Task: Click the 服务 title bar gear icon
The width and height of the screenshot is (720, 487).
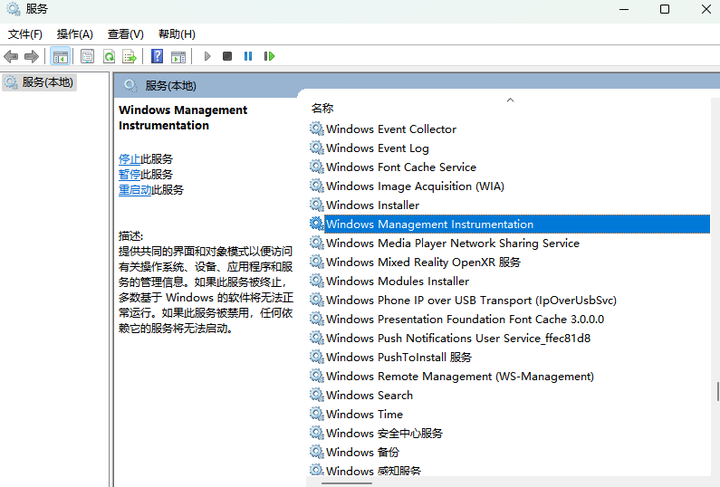Action: tap(13, 9)
